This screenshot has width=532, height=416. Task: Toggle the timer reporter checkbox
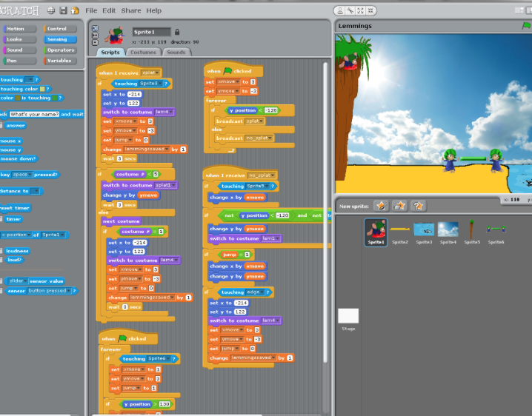coord(1,219)
